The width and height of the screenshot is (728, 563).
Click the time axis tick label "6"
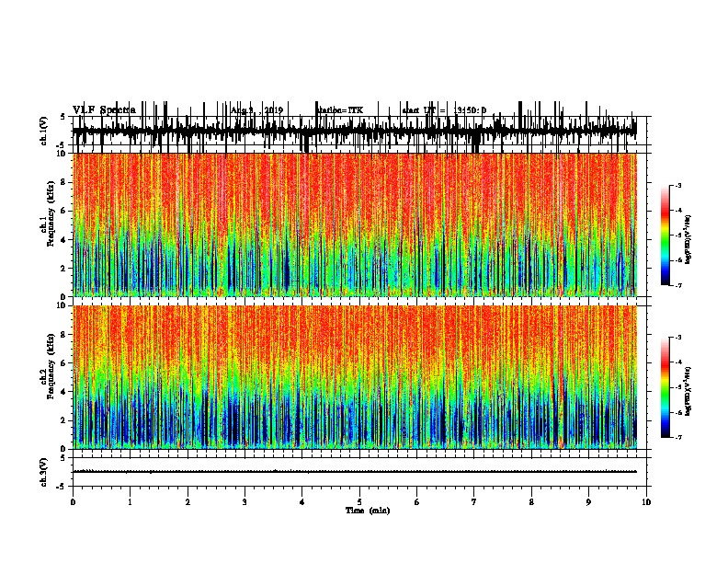tap(416, 502)
